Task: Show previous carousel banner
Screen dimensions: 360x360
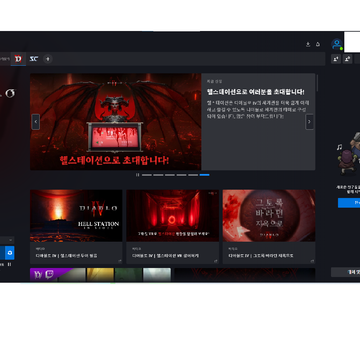Action: pyautogui.click(x=36, y=122)
